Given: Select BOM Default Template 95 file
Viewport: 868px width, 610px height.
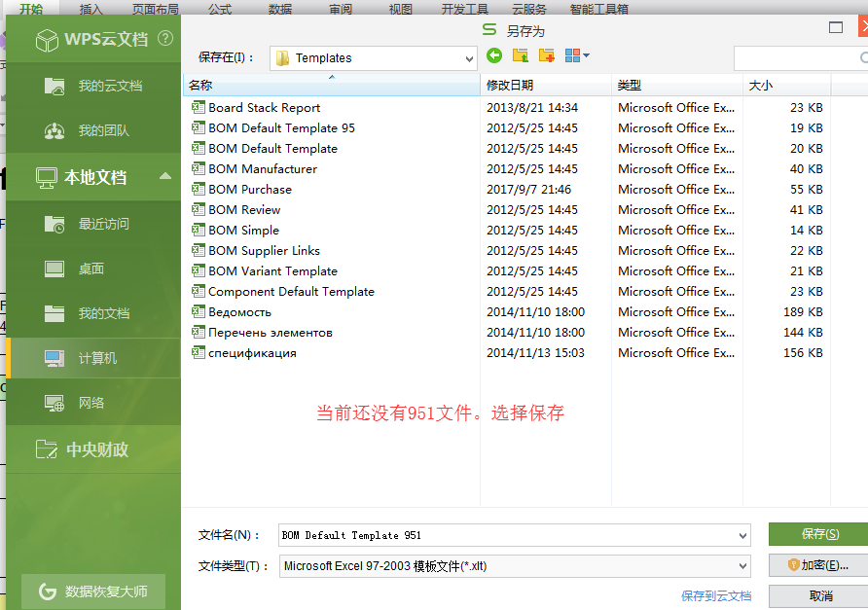Looking at the screenshot, I should [281, 127].
